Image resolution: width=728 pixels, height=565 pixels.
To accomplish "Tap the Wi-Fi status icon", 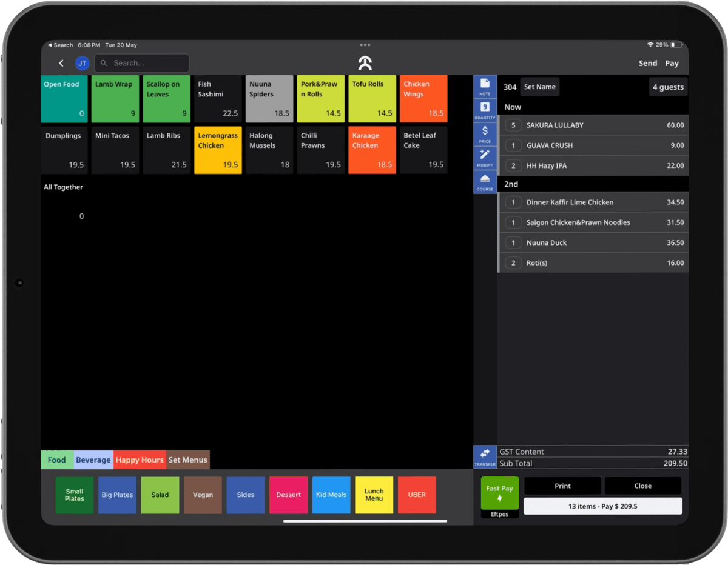I will pos(650,45).
